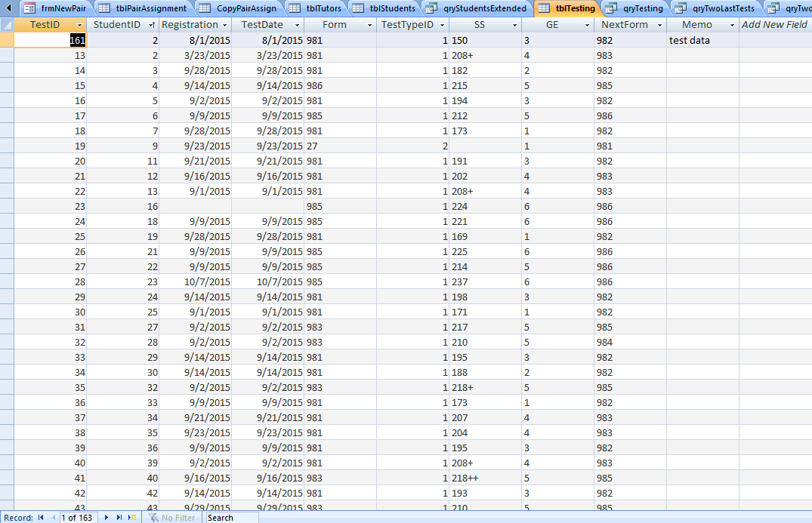
Task: Open Memo column dropdown arrow
Action: click(x=732, y=25)
